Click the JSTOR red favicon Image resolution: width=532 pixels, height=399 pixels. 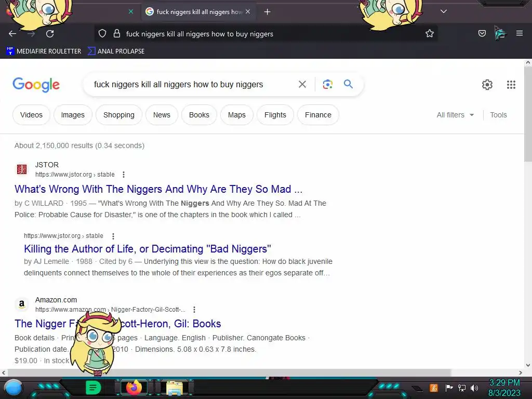tap(22, 169)
